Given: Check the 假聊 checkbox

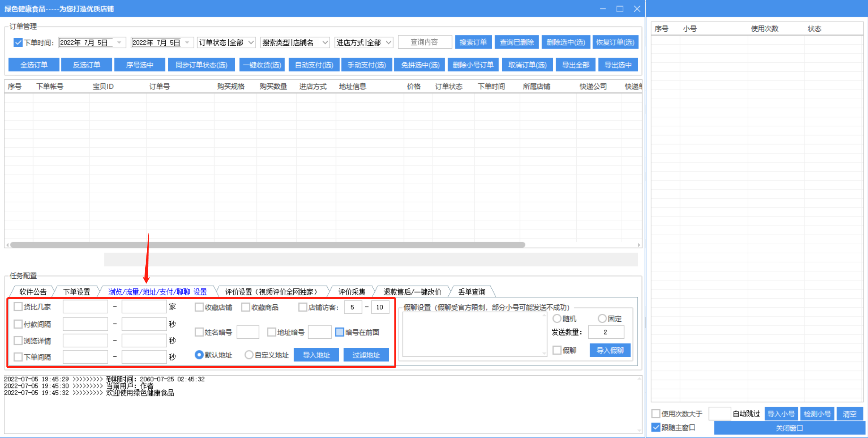Looking at the screenshot, I should coord(557,350).
